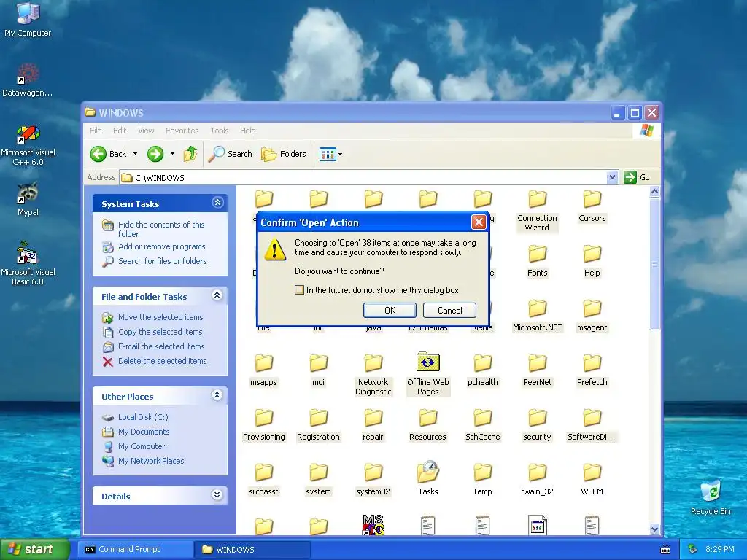Open the Help menu

tap(248, 131)
